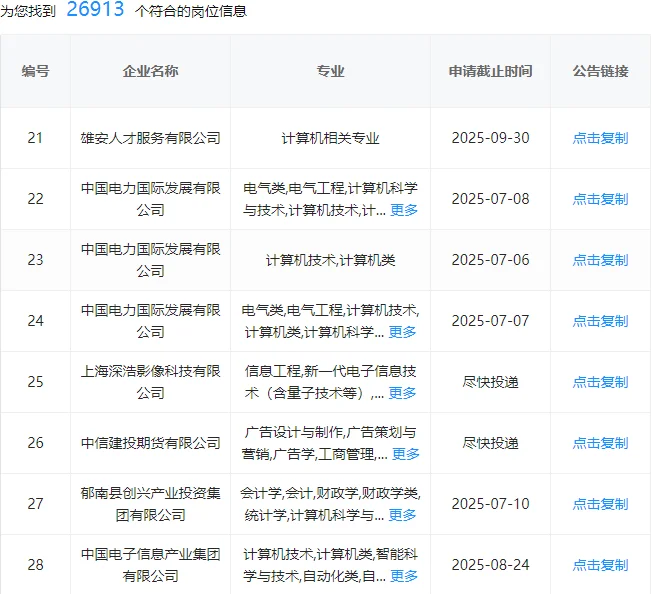Viewport: 651px width, 594px height.
Task: Select company name 雄安人才服务有限公司
Action: (150, 138)
